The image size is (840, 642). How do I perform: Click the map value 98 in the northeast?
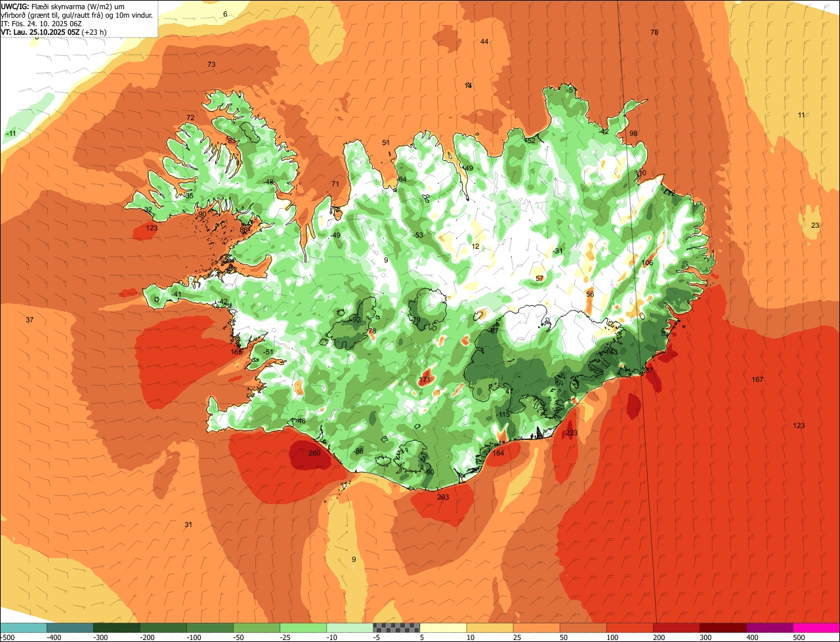click(633, 133)
